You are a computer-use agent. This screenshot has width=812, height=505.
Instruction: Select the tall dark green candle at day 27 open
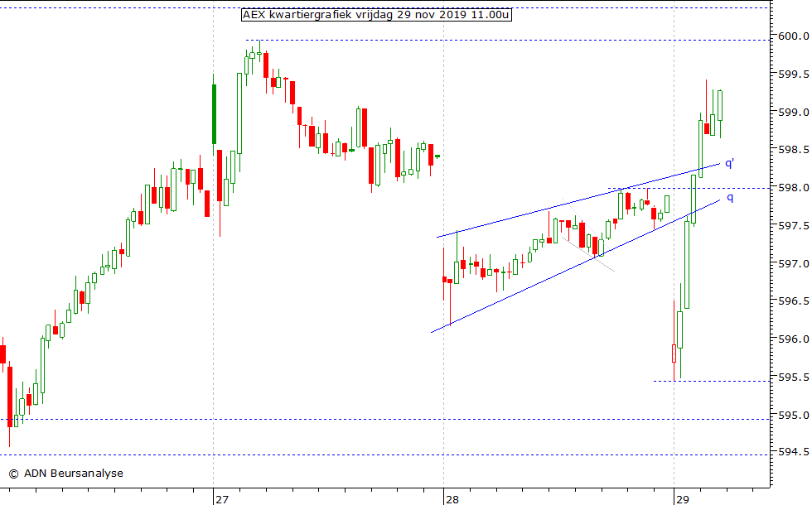214,114
